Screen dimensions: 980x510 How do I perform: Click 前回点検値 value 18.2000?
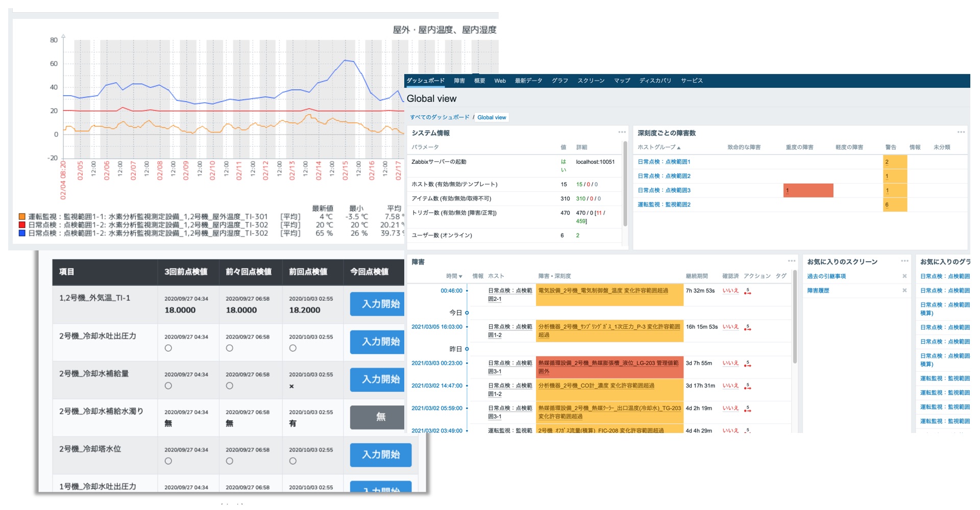pos(305,310)
